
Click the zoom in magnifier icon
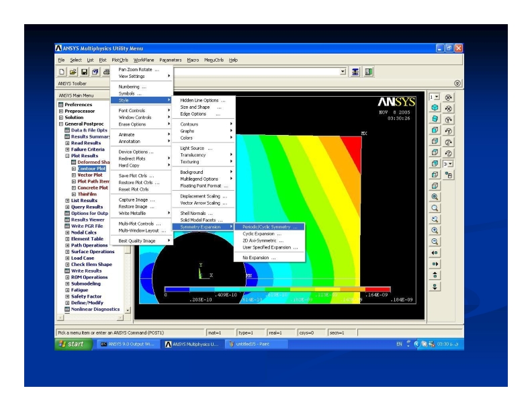point(435,229)
